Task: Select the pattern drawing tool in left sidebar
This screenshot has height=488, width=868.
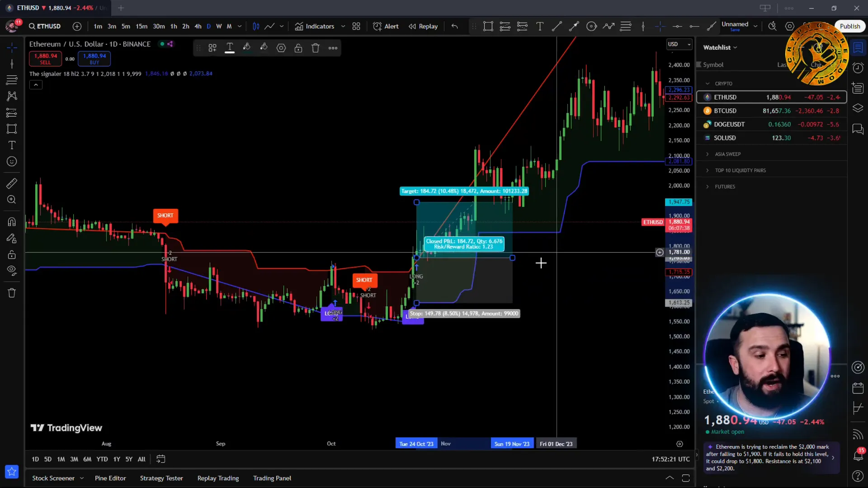Action: click(x=12, y=96)
